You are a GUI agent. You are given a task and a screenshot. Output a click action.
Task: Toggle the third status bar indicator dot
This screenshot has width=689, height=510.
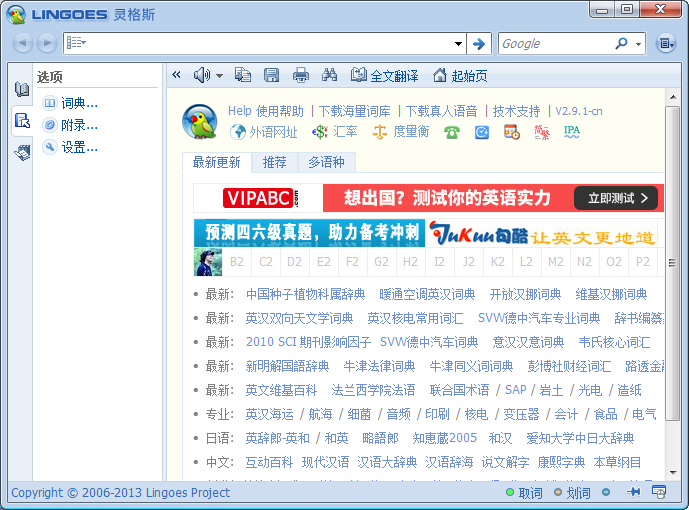tap(606, 492)
